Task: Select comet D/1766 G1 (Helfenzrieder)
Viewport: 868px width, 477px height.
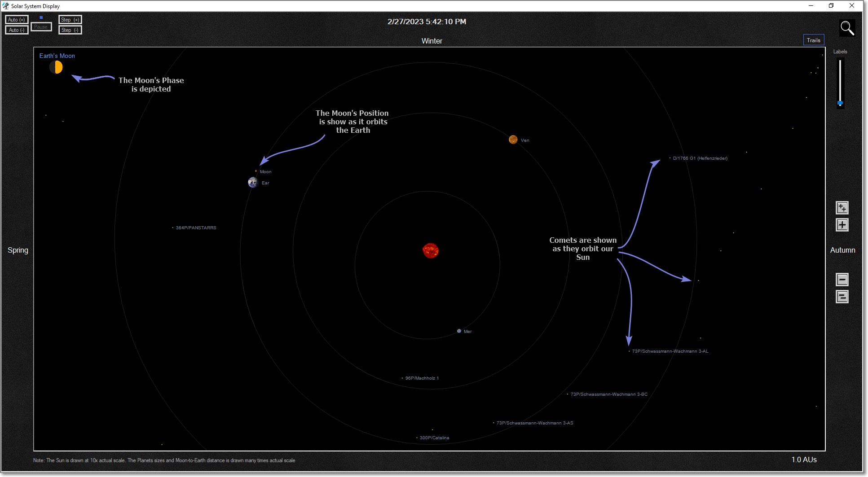Action: 698,158
